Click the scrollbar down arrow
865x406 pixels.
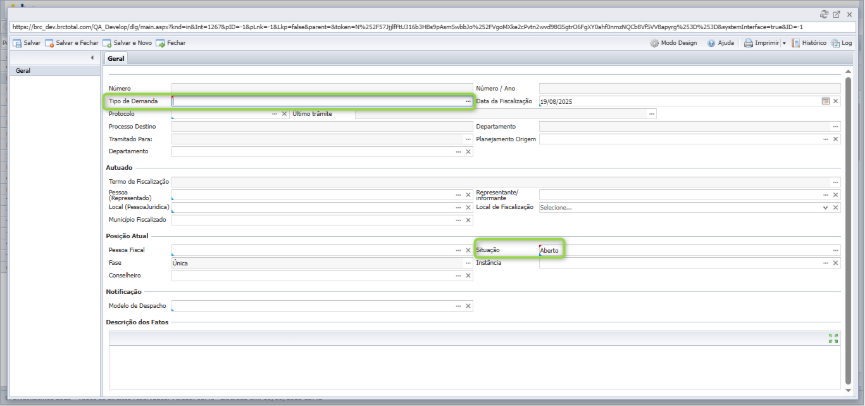pos(848,390)
